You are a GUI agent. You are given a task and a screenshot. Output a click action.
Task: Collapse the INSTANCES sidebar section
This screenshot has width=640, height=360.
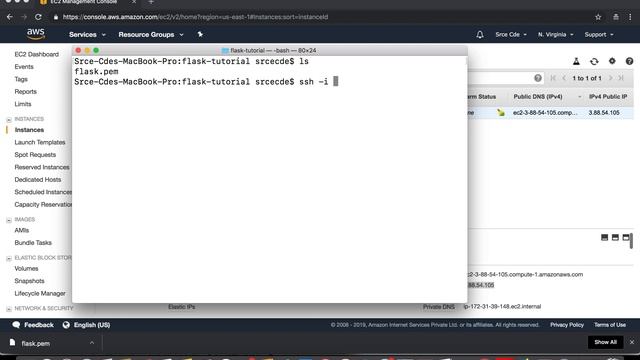(x=9, y=120)
